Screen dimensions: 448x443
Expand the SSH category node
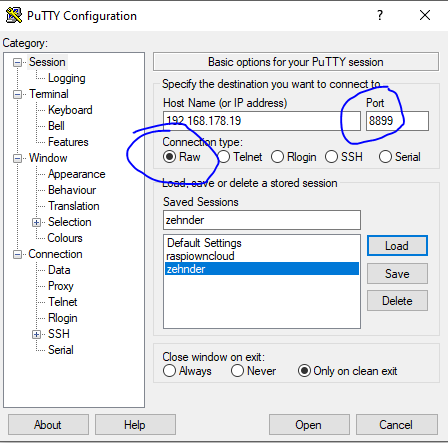(x=36, y=334)
